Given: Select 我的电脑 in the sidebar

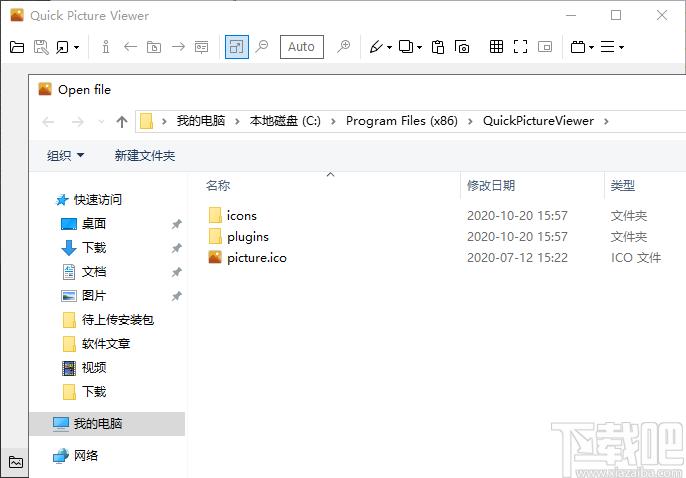Looking at the screenshot, I should [107, 423].
